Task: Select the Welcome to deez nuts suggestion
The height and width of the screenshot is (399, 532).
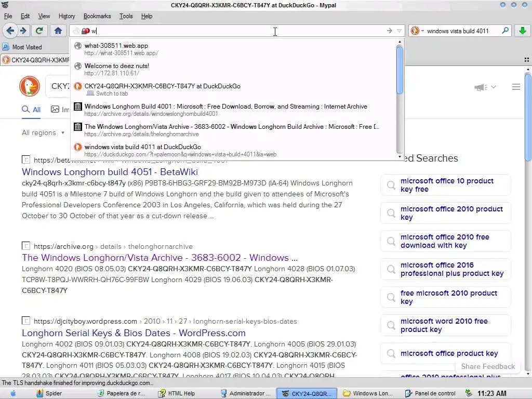Action: pyautogui.click(x=233, y=69)
